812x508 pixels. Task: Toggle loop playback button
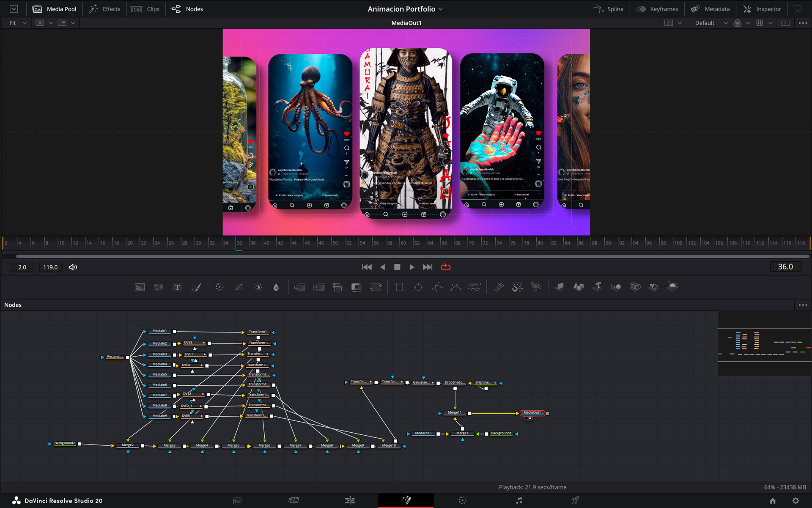[x=445, y=267]
